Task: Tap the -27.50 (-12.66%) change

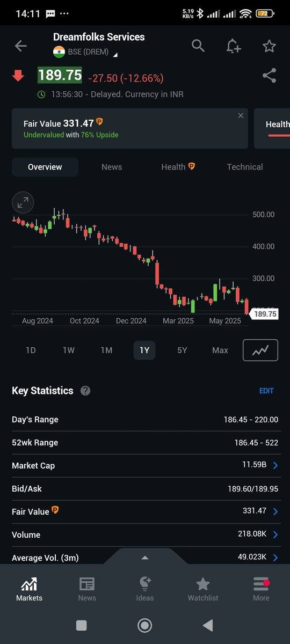Action: click(x=125, y=78)
